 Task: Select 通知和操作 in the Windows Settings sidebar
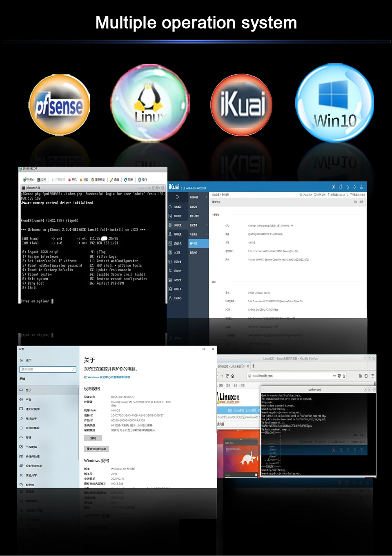click(48, 409)
